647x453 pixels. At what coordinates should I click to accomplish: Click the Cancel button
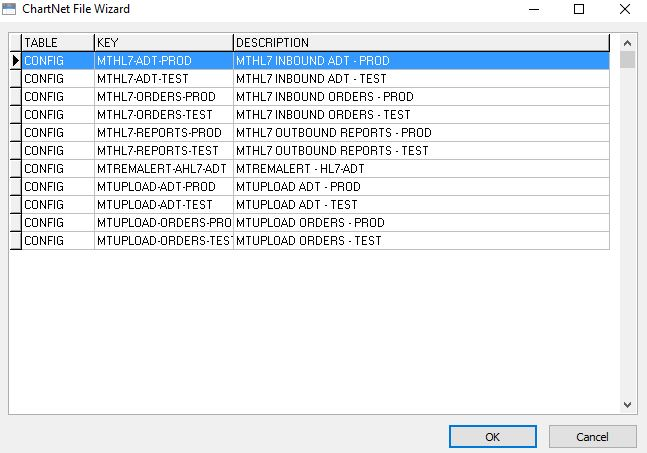[593, 436]
